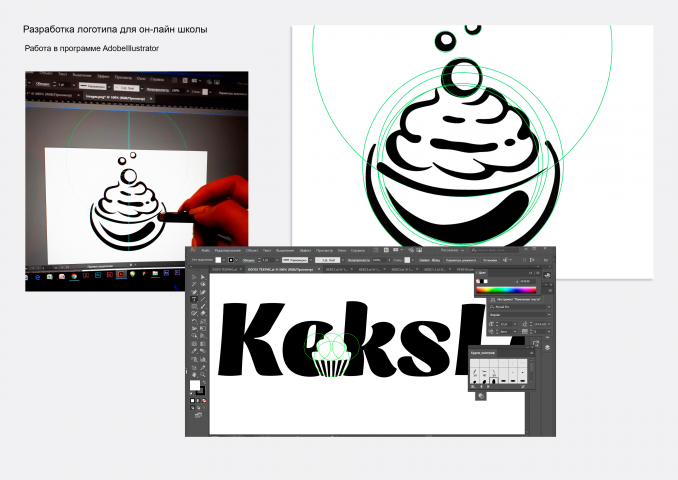This screenshot has height=480, width=678.
Task: Open the Текст menu in lower Illustrator window
Action: [x=267, y=251]
